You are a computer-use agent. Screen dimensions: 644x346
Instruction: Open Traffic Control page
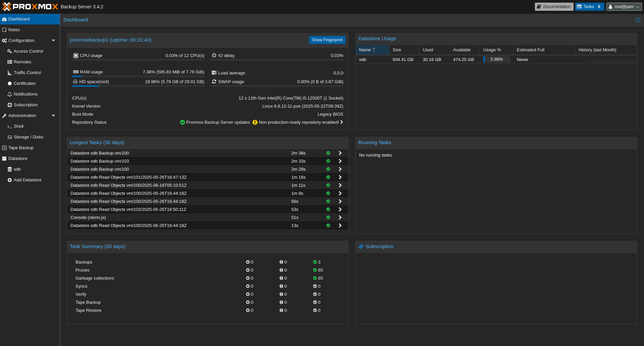tap(30, 73)
